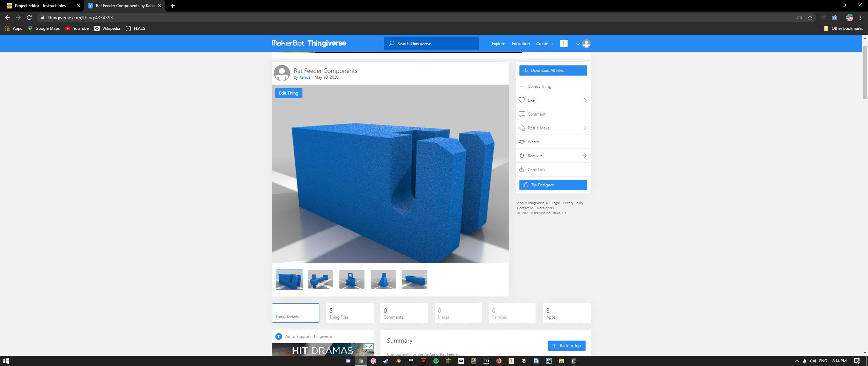This screenshot has width=868, height=366.
Task: Open Blender from the taskbar
Action: 398,361
